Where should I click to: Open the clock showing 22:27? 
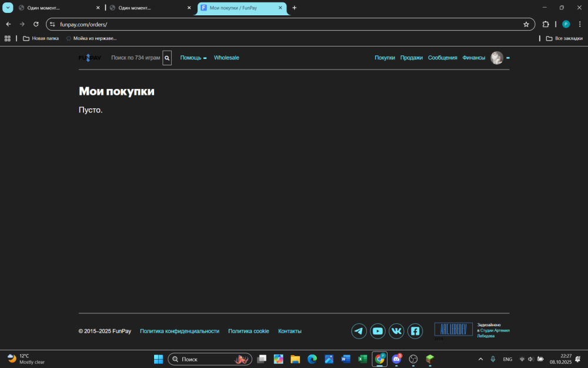[560, 359]
